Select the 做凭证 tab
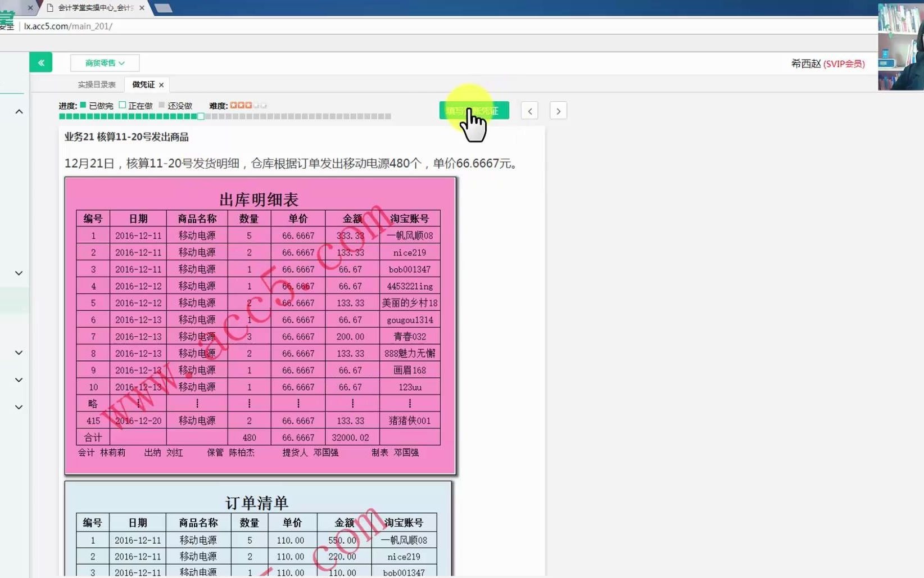Image resolution: width=924 pixels, height=578 pixels. [143, 84]
